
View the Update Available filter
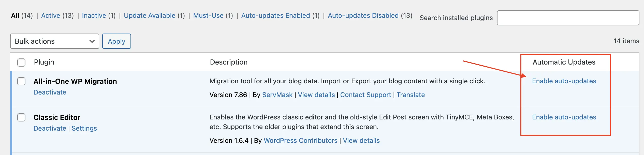pyautogui.click(x=150, y=15)
